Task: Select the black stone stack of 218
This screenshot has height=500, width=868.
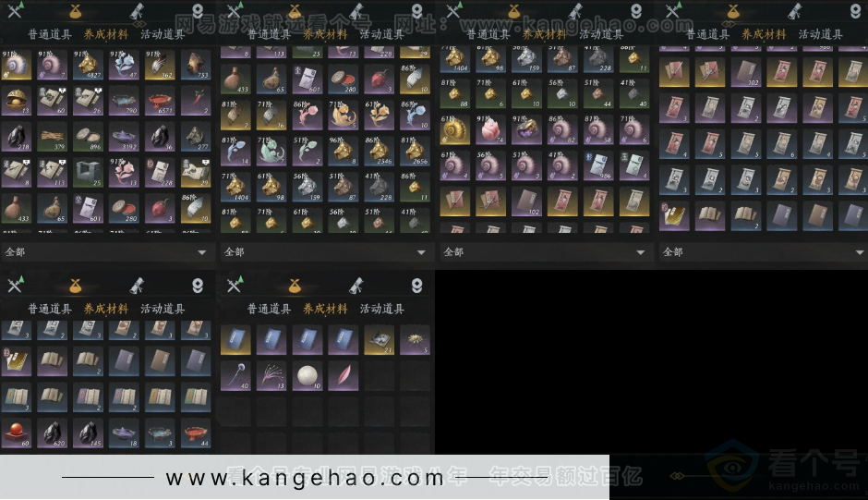Action: (x=16, y=137)
